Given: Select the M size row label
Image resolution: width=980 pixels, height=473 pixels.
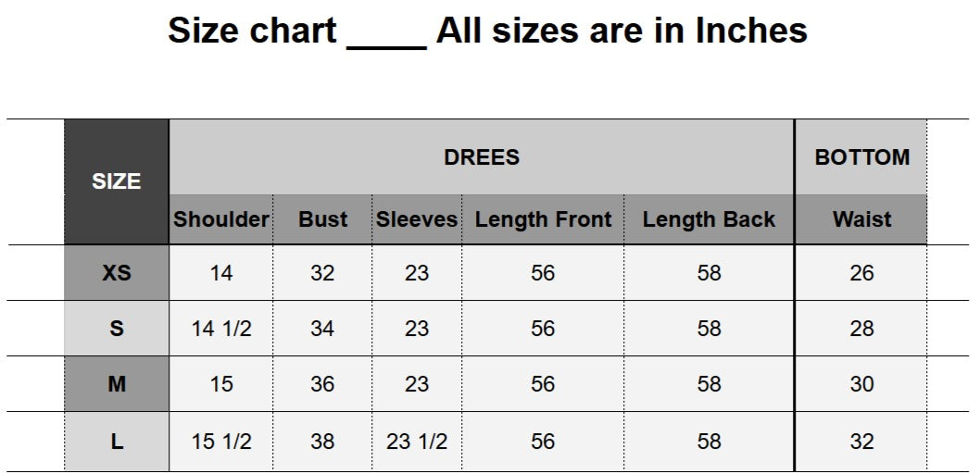Looking at the screenshot, I should [x=116, y=384].
